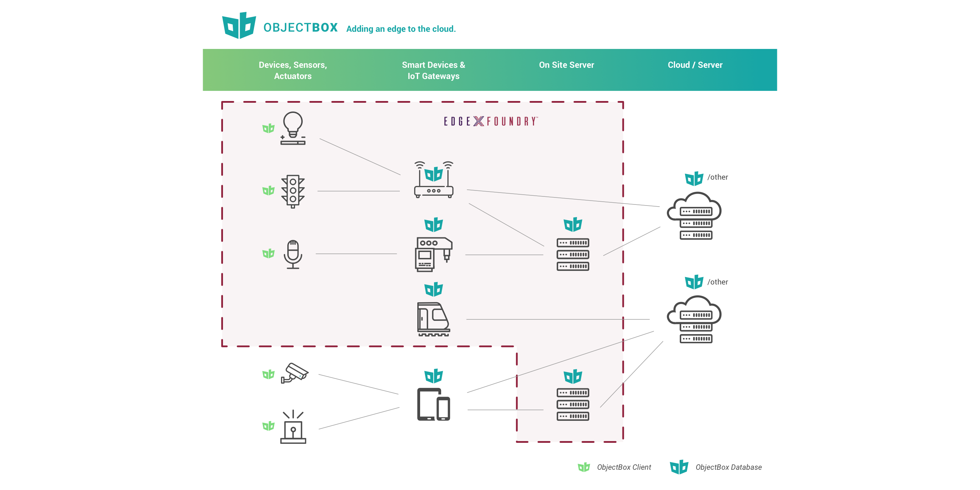
Task: Click green client logo beside light bulb
Action: coord(268,128)
